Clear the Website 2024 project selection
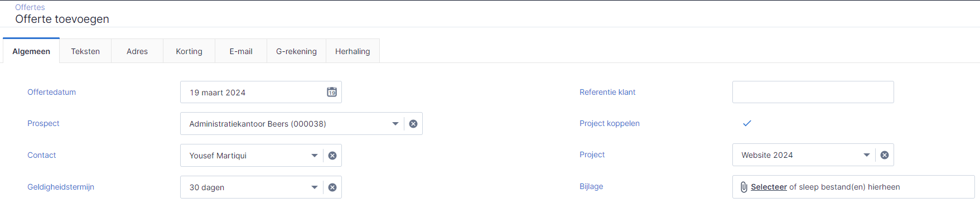 pos(885,155)
